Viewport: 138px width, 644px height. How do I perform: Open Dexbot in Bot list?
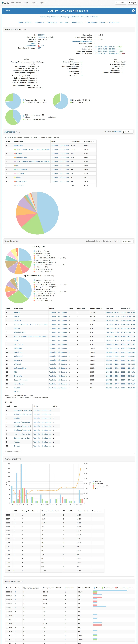[17, 446]
